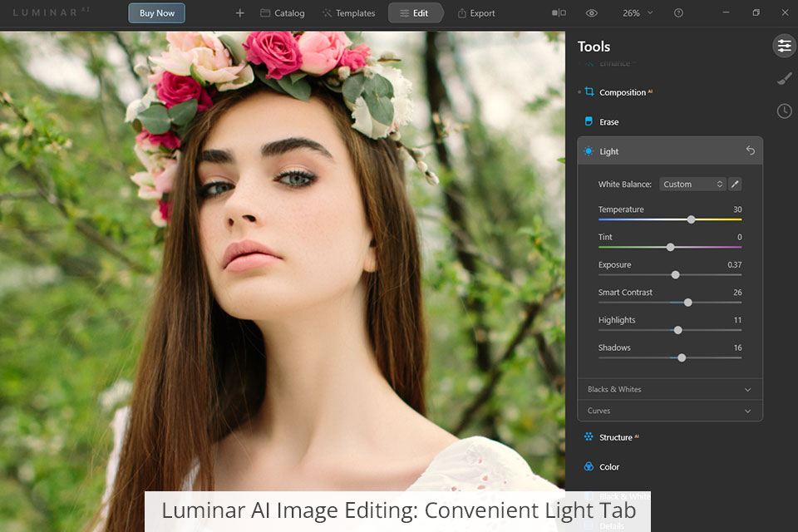Viewport: 798px width, 532px height.
Task: Click the help question mark icon
Action: click(x=679, y=13)
